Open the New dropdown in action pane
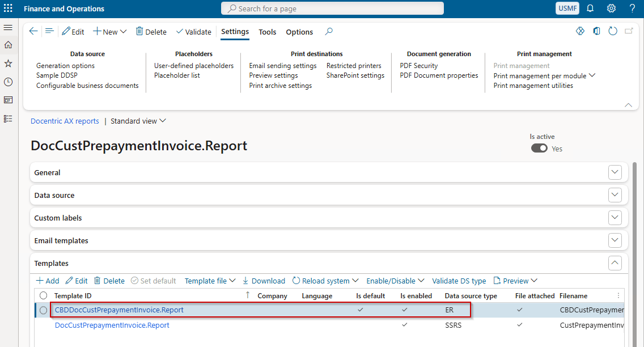This screenshot has width=644, height=347. tap(109, 32)
